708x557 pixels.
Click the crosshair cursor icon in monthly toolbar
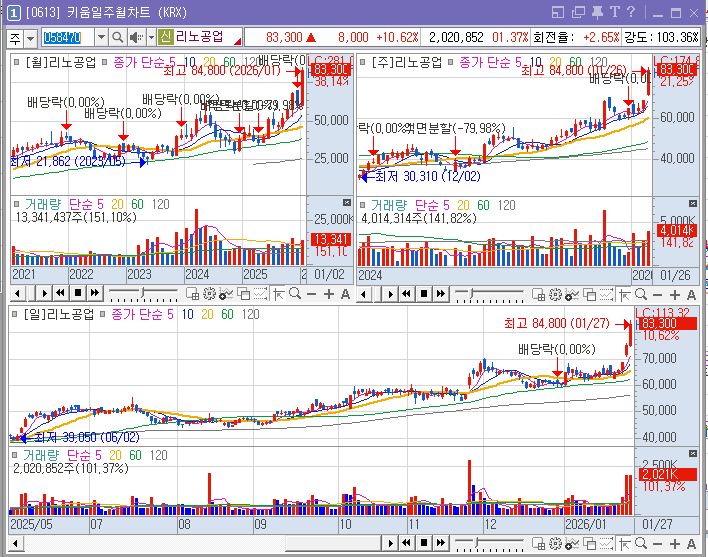click(279, 294)
